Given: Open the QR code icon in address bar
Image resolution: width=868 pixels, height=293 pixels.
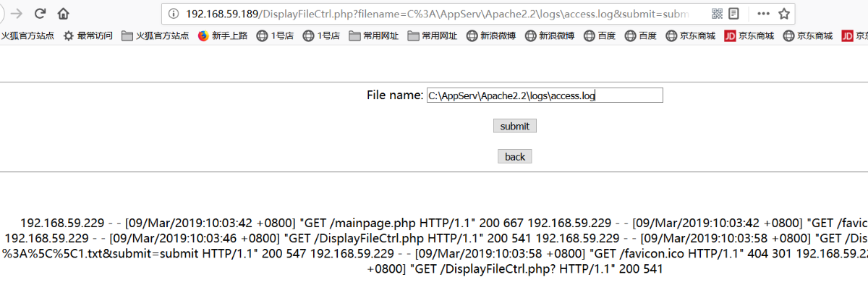Looking at the screenshot, I should 717,14.
